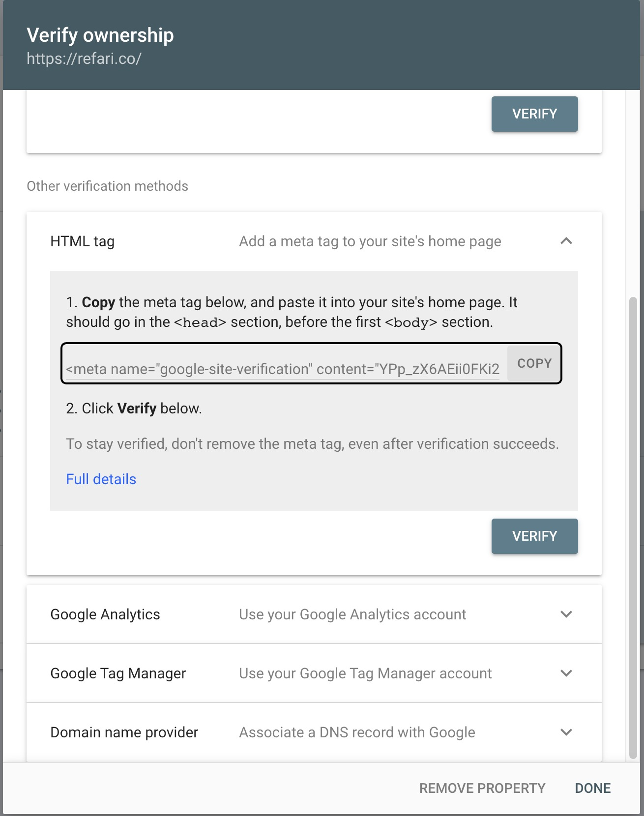644x816 pixels.
Task: Open the Domain name provider row
Action: point(314,732)
